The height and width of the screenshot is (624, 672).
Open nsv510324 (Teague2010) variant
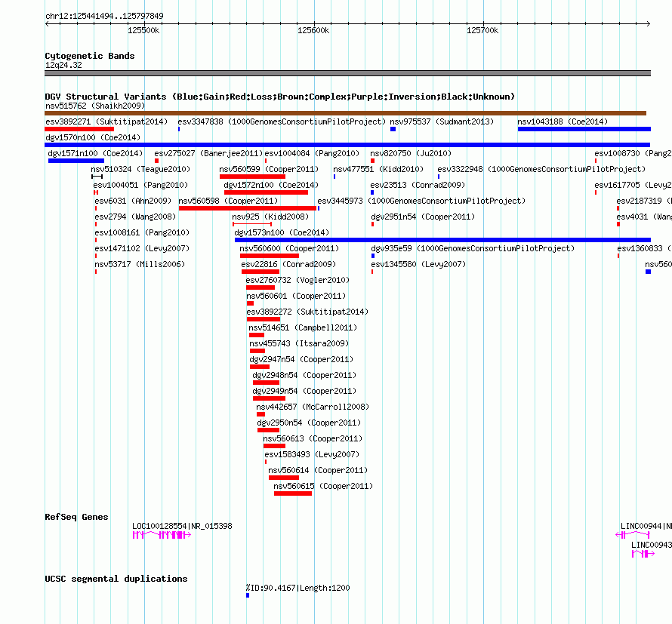click(x=140, y=169)
